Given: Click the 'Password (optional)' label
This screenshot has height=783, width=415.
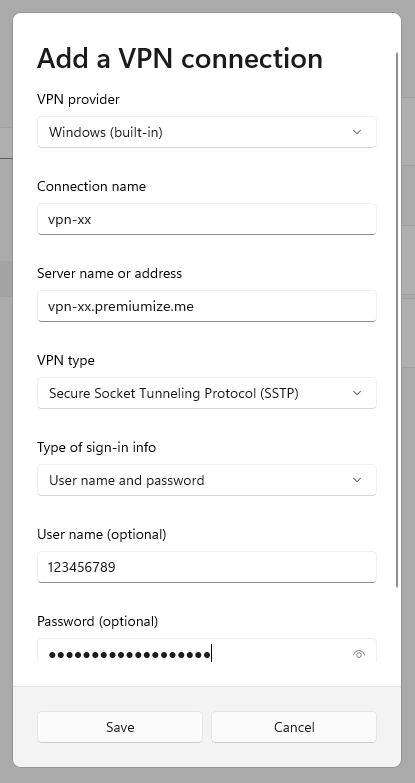Looking at the screenshot, I should click(97, 621).
